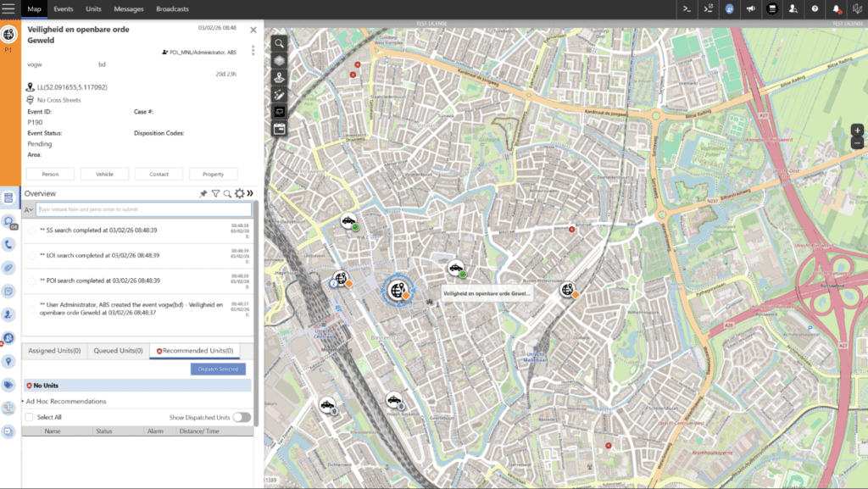The image size is (868, 489).
Task: Open the broadcast megaphone icon
Action: tap(750, 8)
